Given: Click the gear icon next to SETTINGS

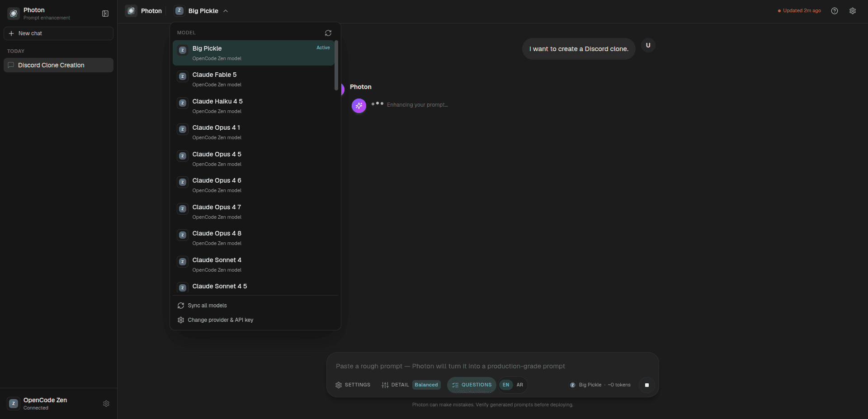Looking at the screenshot, I should click(339, 385).
